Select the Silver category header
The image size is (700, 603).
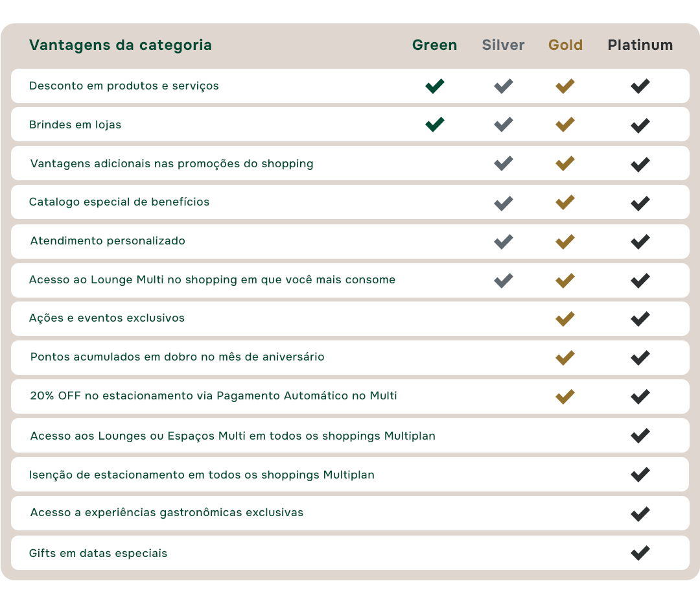tap(504, 45)
